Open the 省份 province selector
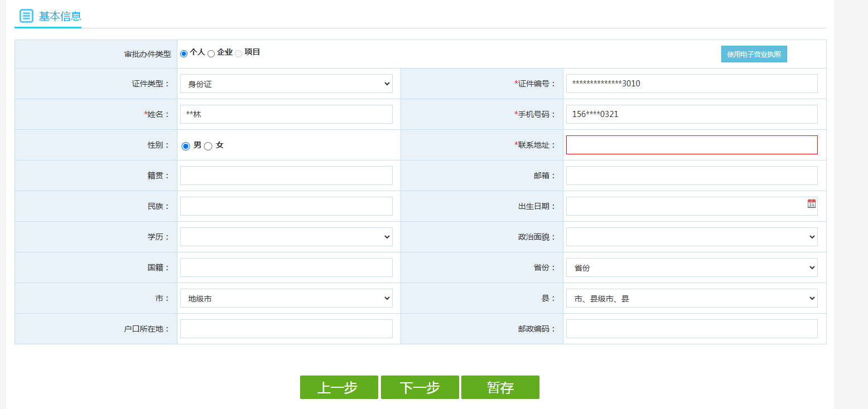Viewport: 868px width, 409px height. point(691,267)
